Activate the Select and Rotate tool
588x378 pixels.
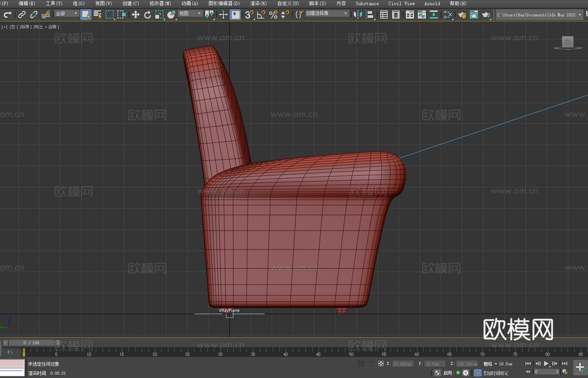pyautogui.click(x=148, y=14)
